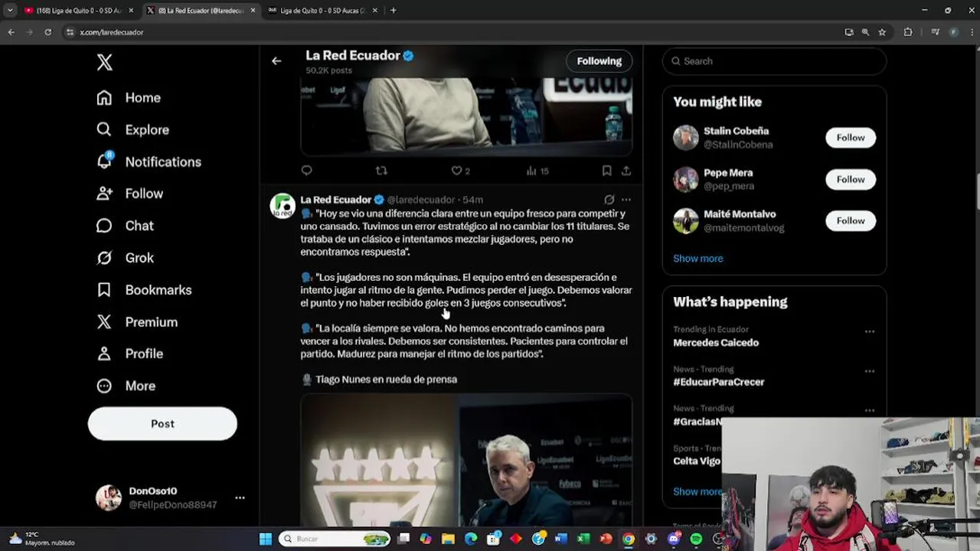The image size is (980, 551).
Task: Open the Pepe Mera profile name
Action: [728, 173]
